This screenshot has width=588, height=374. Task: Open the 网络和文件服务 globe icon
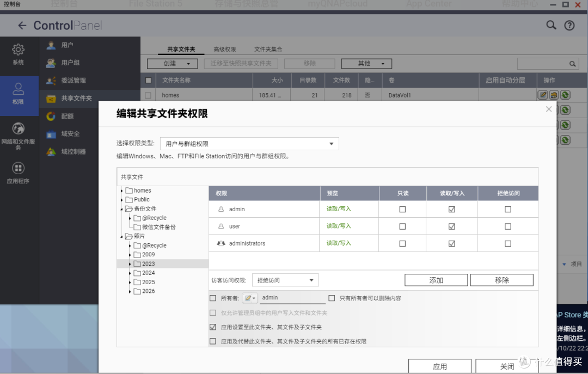pyautogui.click(x=18, y=128)
